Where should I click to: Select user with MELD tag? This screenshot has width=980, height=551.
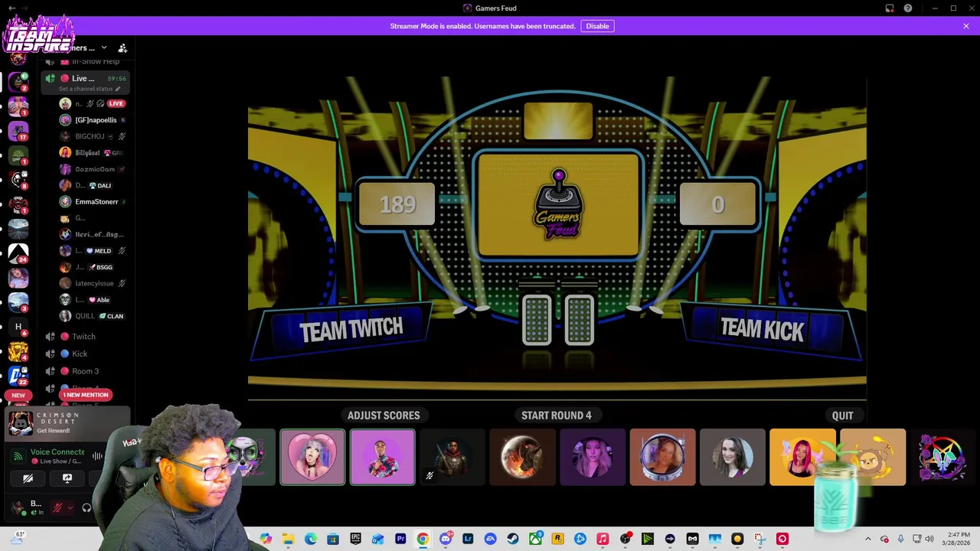94,250
